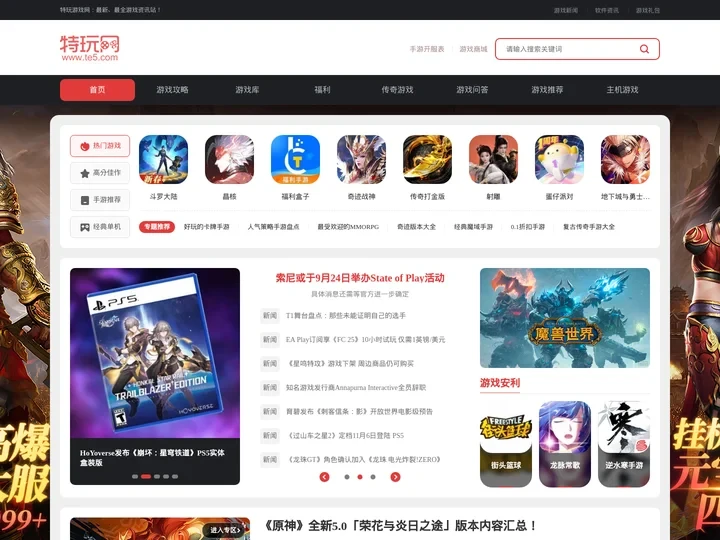Open the Annapurna Interactive news item
The image size is (720, 540).
(356, 388)
